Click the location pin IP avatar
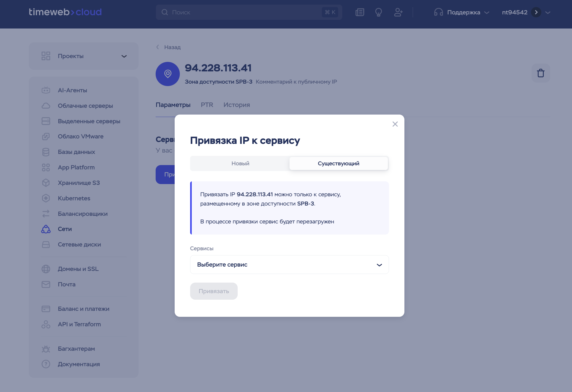This screenshot has height=392, width=572. coord(168,74)
